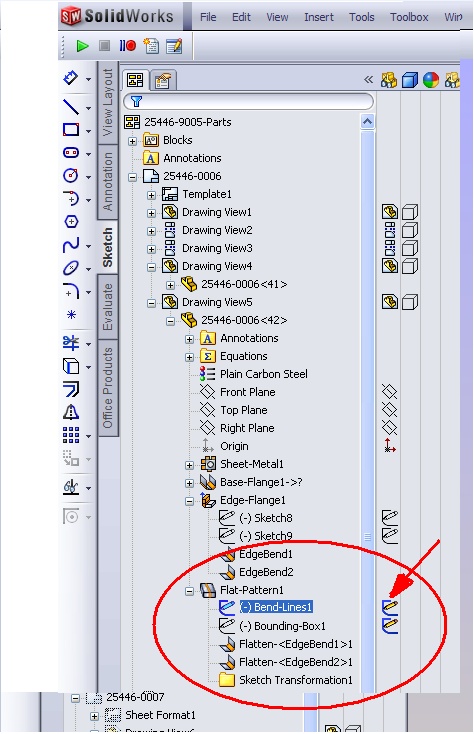Select the Trim Entities tool
Image resolution: width=474 pixels, height=734 pixels.
pos(71,343)
